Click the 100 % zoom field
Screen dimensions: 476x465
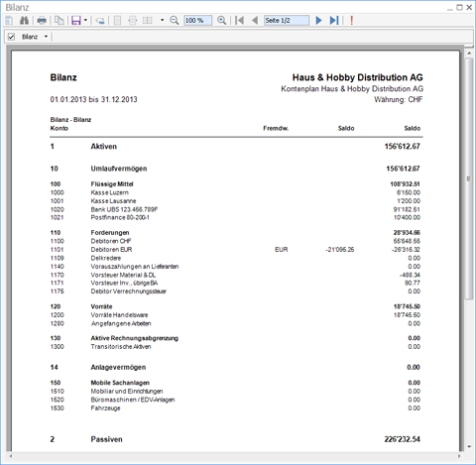[x=197, y=21]
